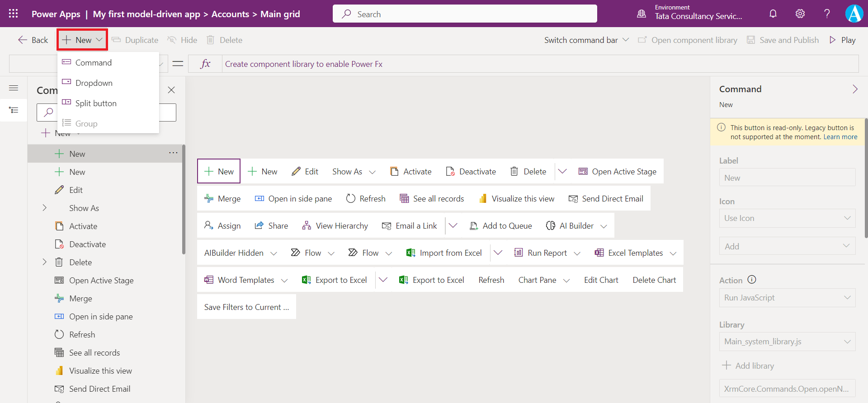Click the help question mark icon

point(827,14)
